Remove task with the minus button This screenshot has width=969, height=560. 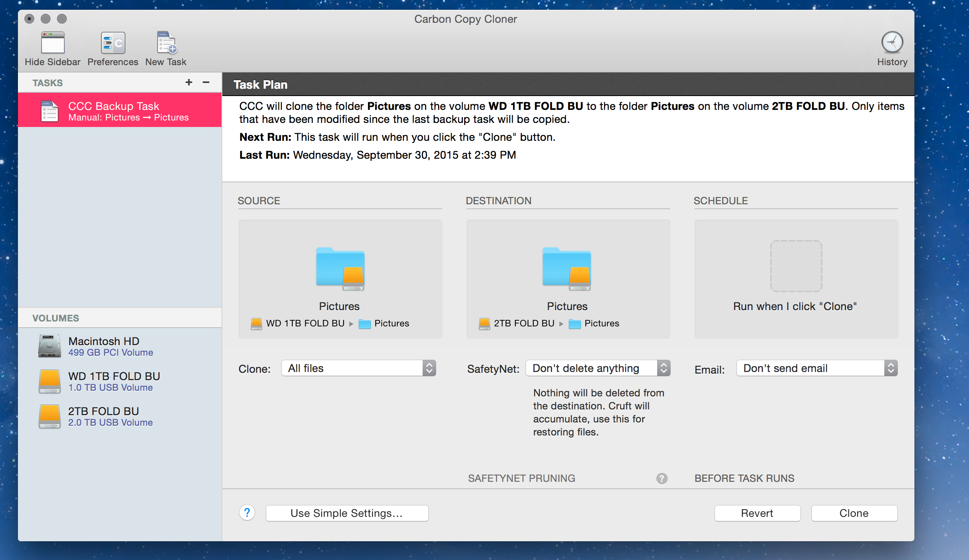pyautogui.click(x=206, y=82)
